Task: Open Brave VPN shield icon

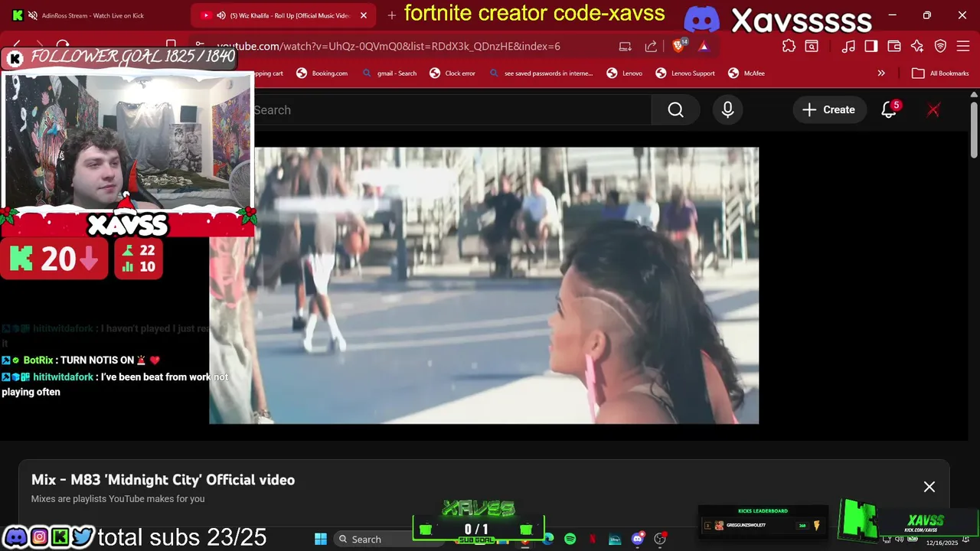Action: (940, 46)
